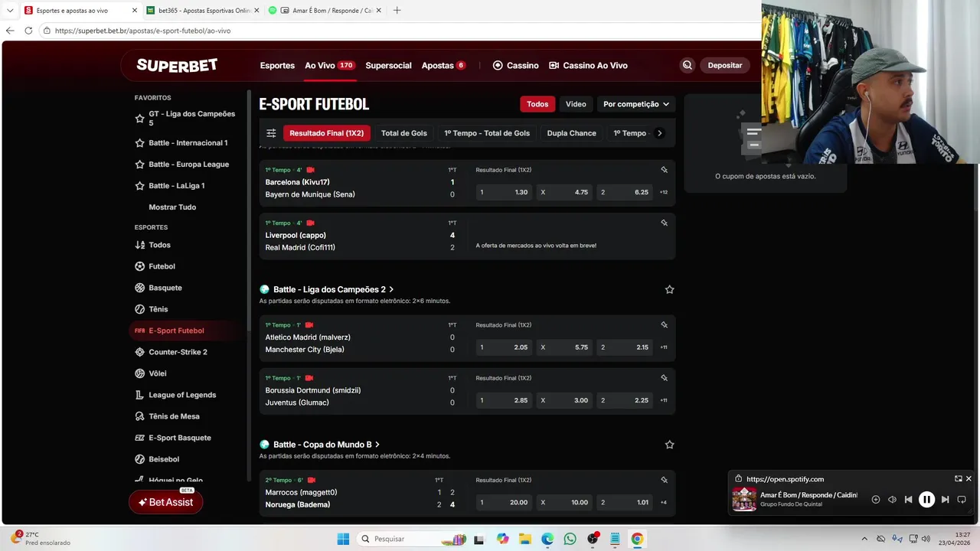The height and width of the screenshot is (551, 980).
Task: Toggle star beside Battle - LaLiga 1
Action: point(139,186)
